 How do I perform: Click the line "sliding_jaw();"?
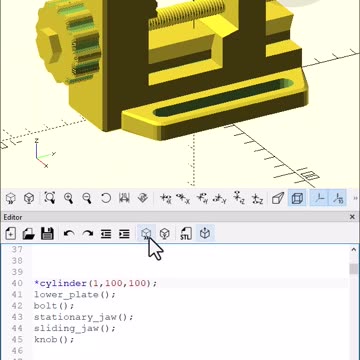pyautogui.click(x=75, y=328)
